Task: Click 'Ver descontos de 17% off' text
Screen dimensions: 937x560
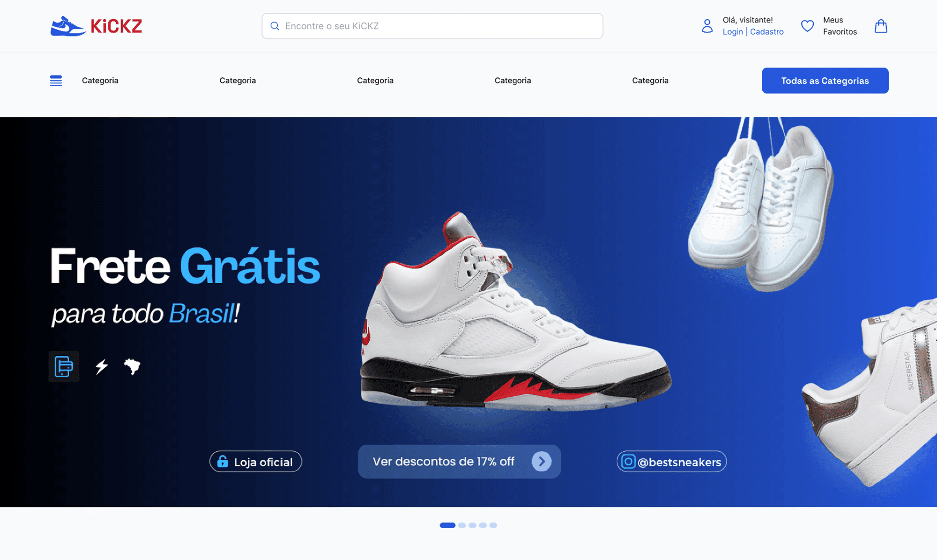Action: click(443, 462)
